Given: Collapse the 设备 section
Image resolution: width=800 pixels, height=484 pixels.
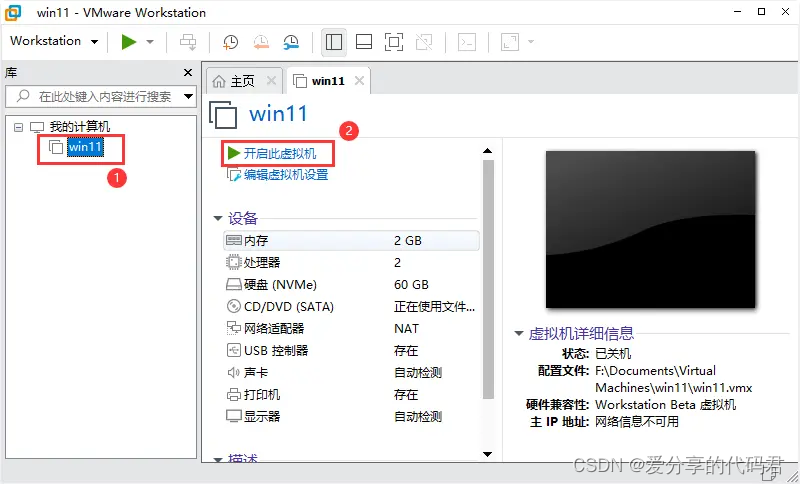Looking at the screenshot, I should coord(218,219).
